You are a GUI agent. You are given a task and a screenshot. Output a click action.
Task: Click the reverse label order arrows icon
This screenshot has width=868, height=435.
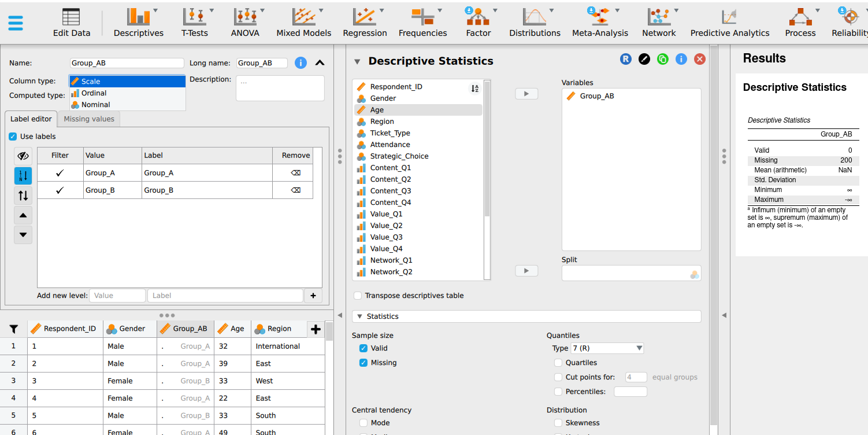23,196
